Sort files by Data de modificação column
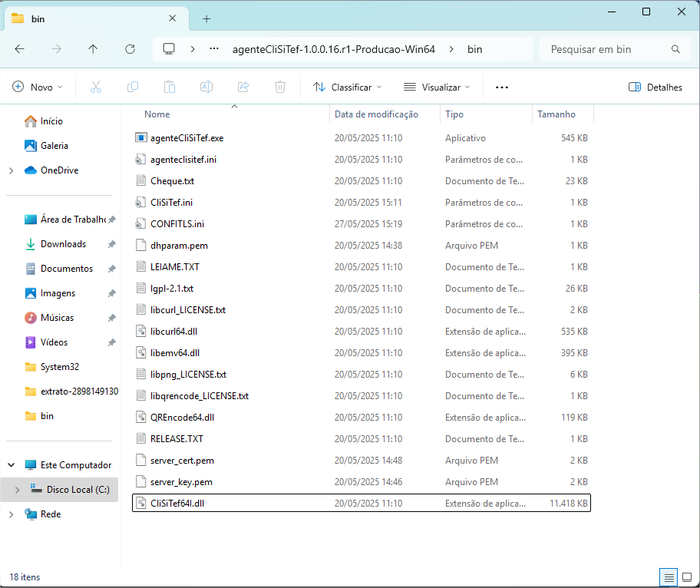The width and height of the screenshot is (700, 588). 376,114
